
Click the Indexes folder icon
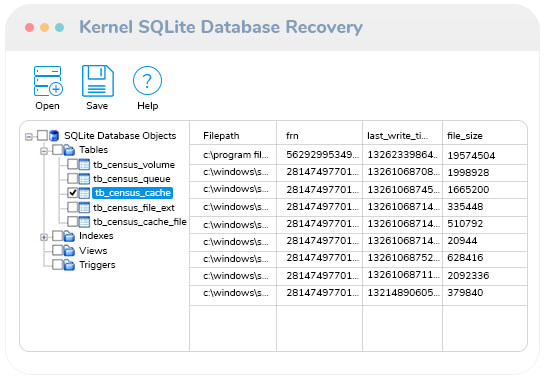coord(69,236)
